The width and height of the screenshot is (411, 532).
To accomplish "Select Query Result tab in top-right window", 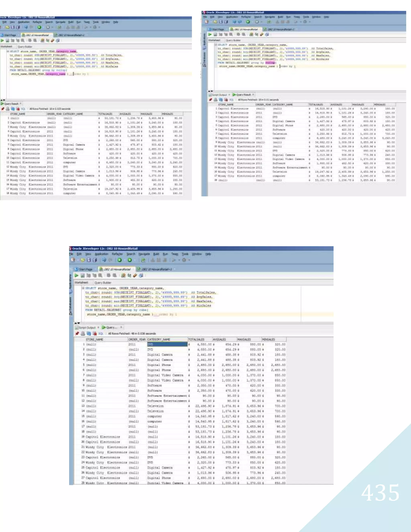I will click(x=242, y=95).
